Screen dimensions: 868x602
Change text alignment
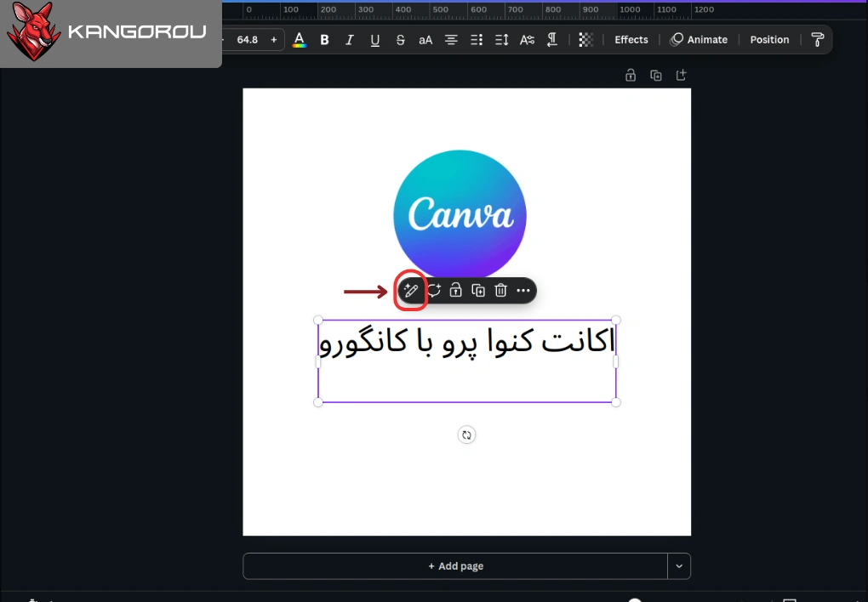pos(451,40)
